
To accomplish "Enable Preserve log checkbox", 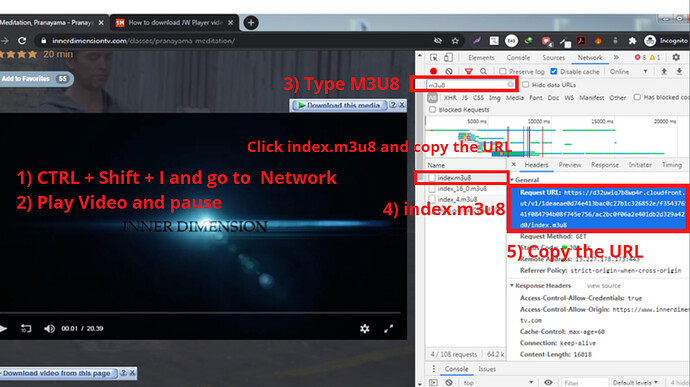I will click(x=503, y=71).
